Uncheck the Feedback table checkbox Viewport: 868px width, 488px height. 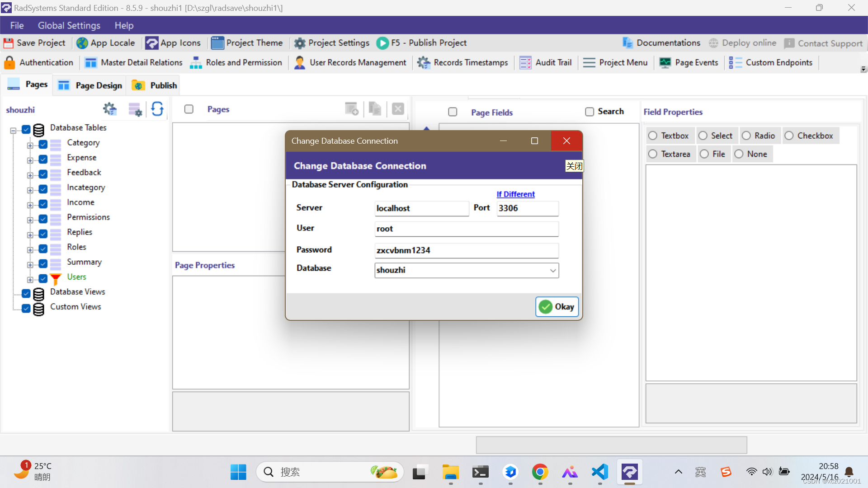pyautogui.click(x=43, y=174)
